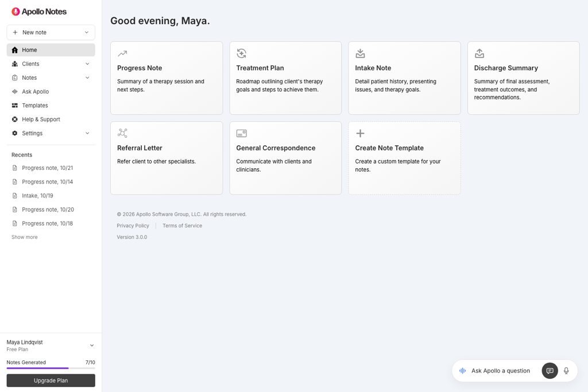588x392 pixels.
Task: Click the document icon next to Progress note, 10/14
Action: click(x=14, y=182)
